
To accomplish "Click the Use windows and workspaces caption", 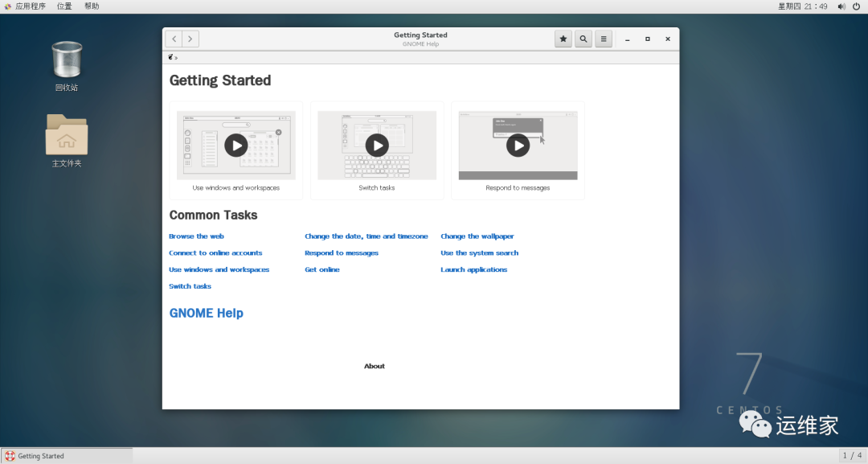I will 235,187.
